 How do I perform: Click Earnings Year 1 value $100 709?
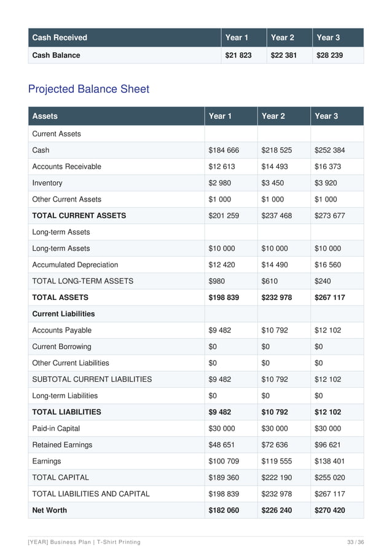point(224,461)
